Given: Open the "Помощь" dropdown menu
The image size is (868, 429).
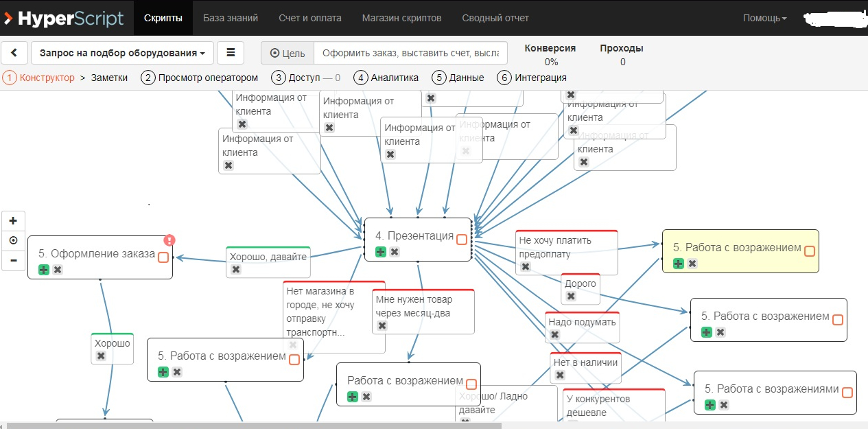Looking at the screenshot, I should tap(763, 18).
